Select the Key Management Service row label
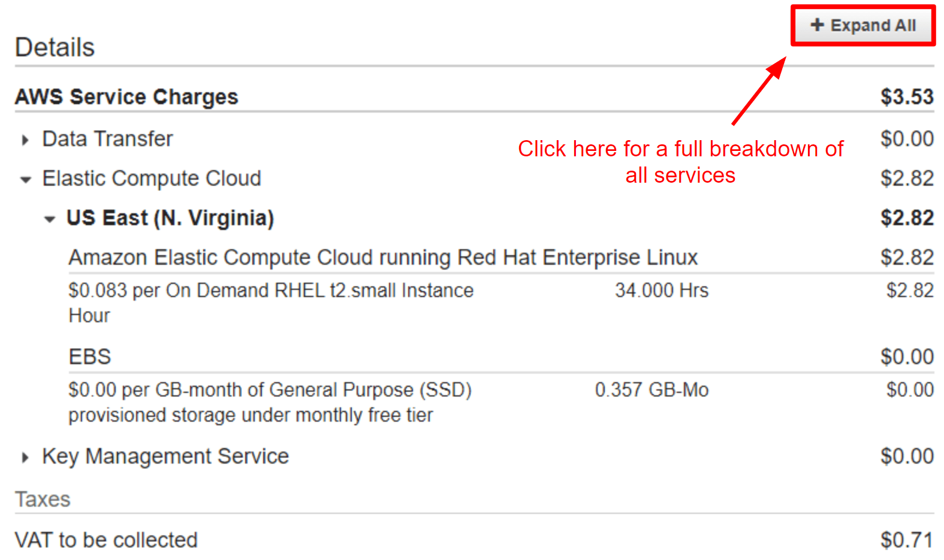 (165, 456)
